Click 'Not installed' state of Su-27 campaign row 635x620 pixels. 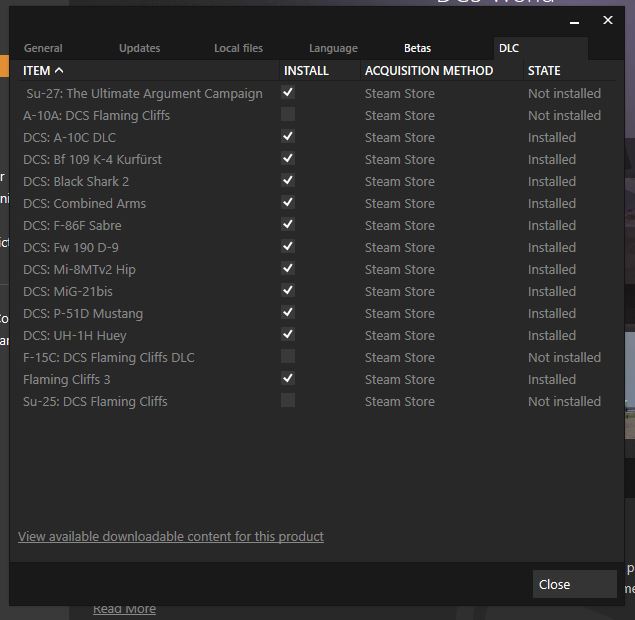(564, 94)
